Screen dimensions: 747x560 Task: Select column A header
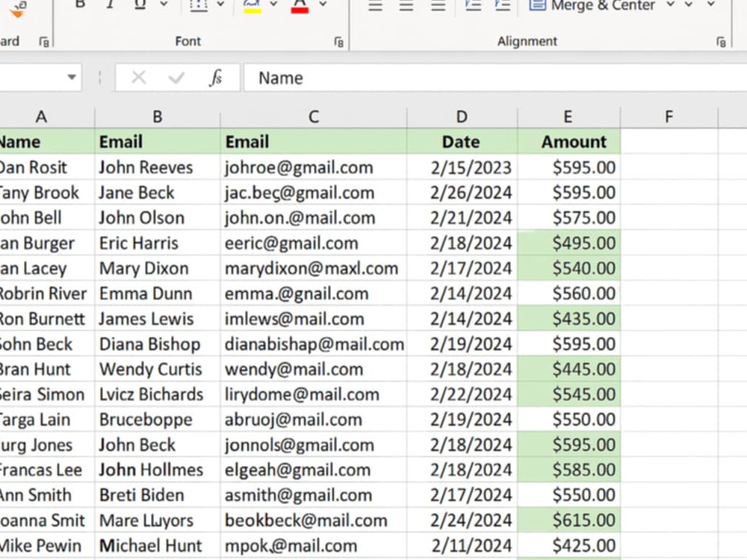(41, 116)
